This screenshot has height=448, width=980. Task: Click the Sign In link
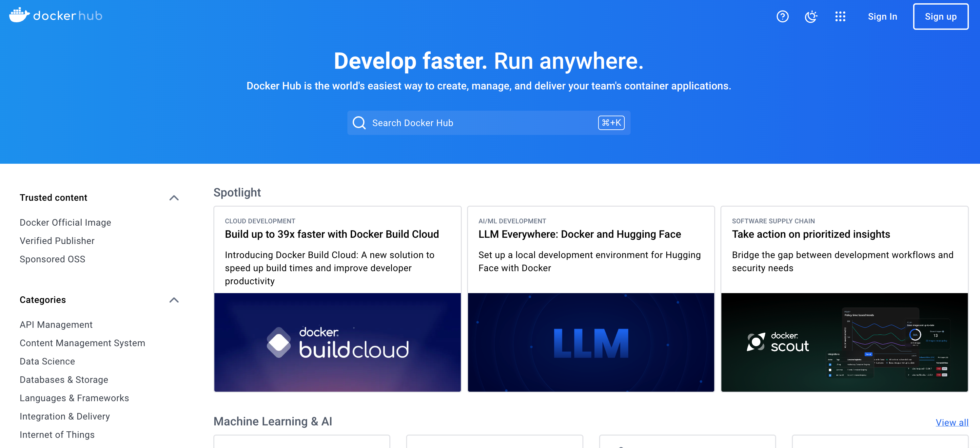tap(882, 17)
